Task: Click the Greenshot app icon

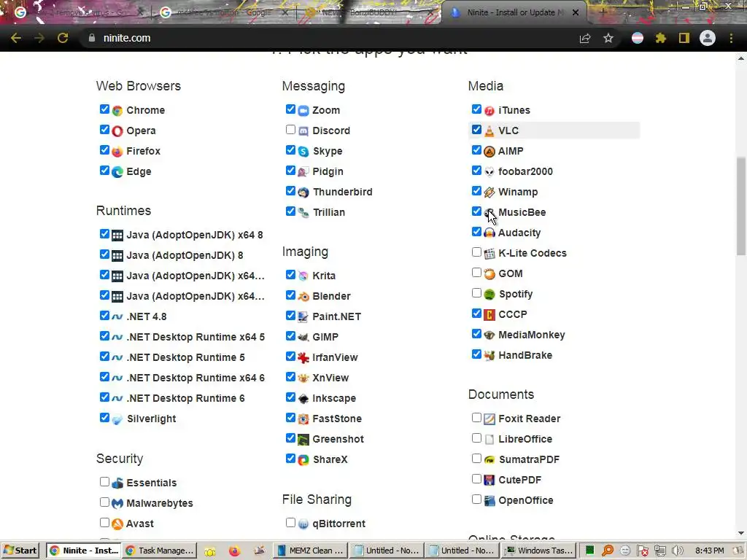Action: click(x=303, y=440)
